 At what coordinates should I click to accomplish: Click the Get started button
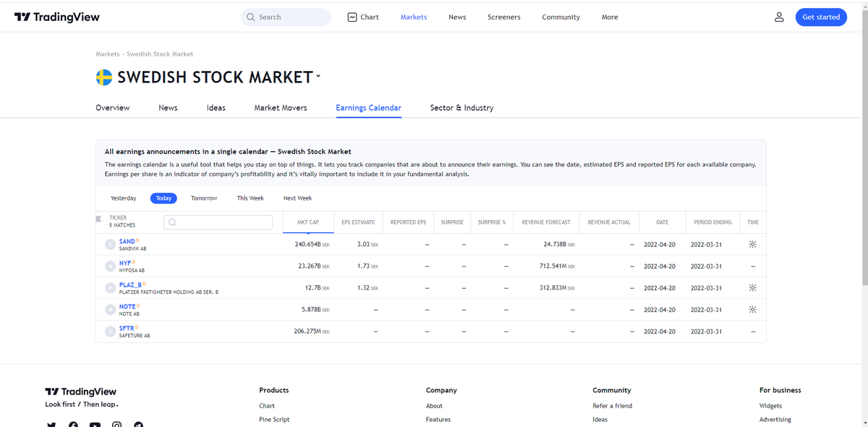coord(821,17)
